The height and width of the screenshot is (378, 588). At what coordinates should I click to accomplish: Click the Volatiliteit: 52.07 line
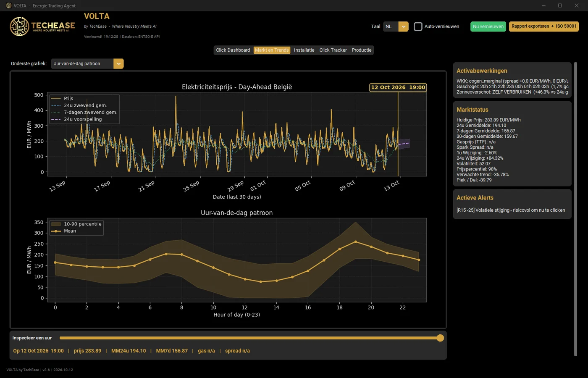coord(473,163)
